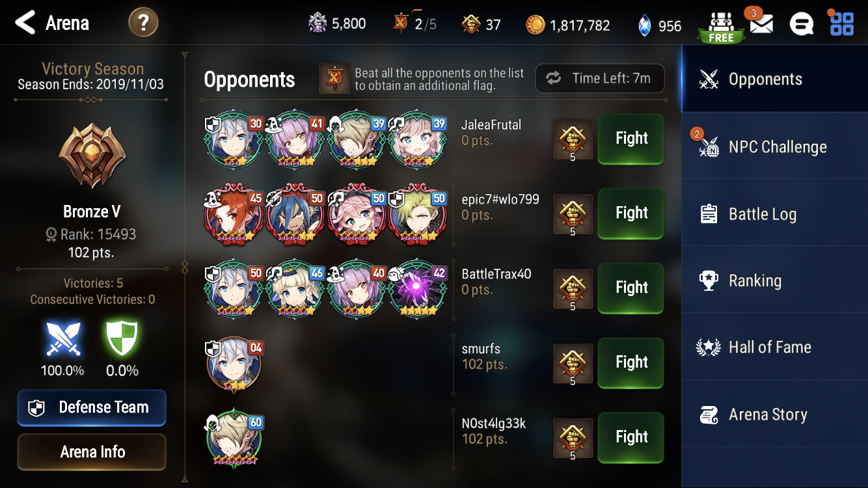Image resolution: width=868 pixels, height=488 pixels.
Task: Open the Ranking tab
Action: tap(774, 281)
